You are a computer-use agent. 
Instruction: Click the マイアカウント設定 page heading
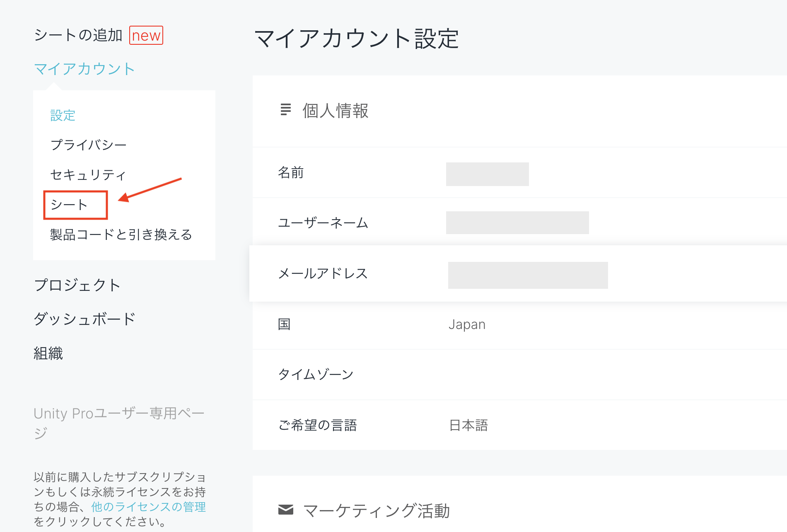click(357, 39)
